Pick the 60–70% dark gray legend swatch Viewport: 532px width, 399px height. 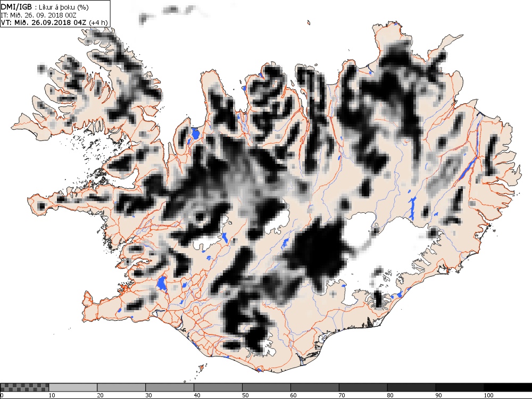314,387
